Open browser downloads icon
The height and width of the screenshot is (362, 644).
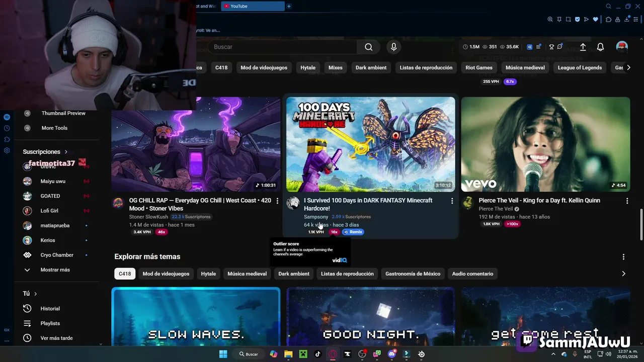(x=626, y=19)
